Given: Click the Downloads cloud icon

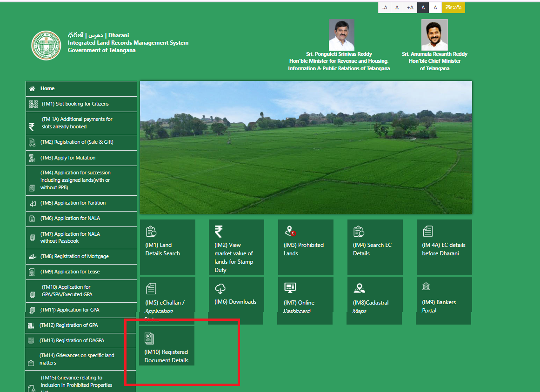Looking at the screenshot, I should [220, 289].
